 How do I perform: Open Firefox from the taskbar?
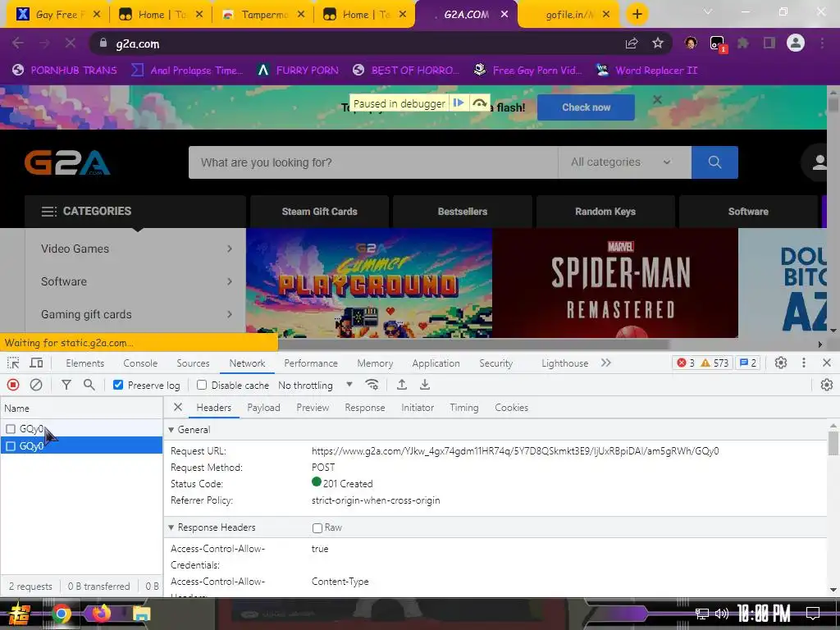click(x=101, y=614)
